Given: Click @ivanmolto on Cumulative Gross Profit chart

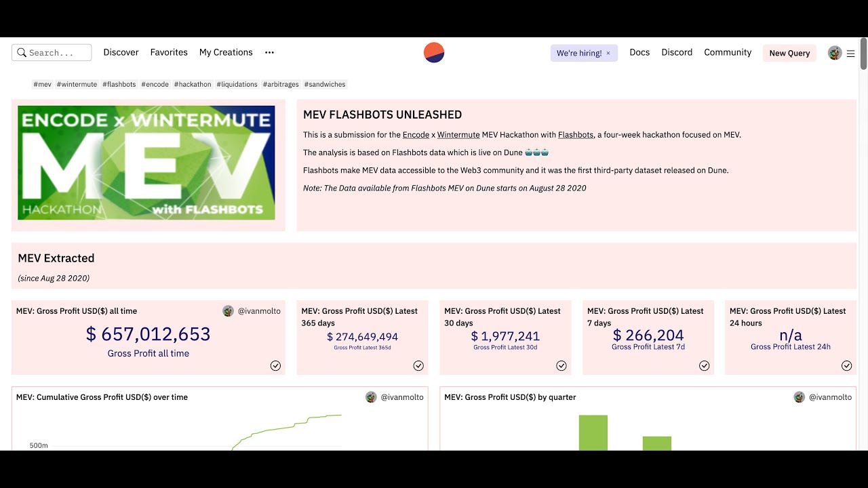Looking at the screenshot, I should point(402,397).
